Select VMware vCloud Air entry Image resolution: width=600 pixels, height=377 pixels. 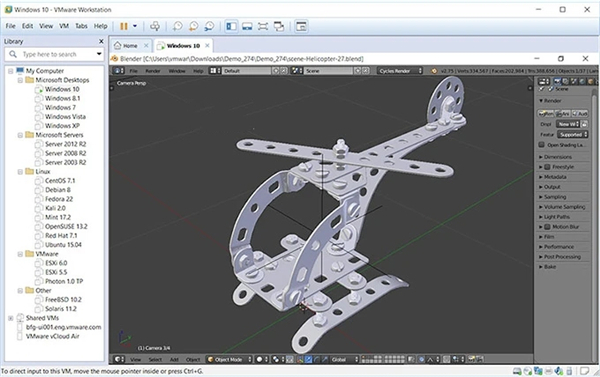(x=52, y=336)
